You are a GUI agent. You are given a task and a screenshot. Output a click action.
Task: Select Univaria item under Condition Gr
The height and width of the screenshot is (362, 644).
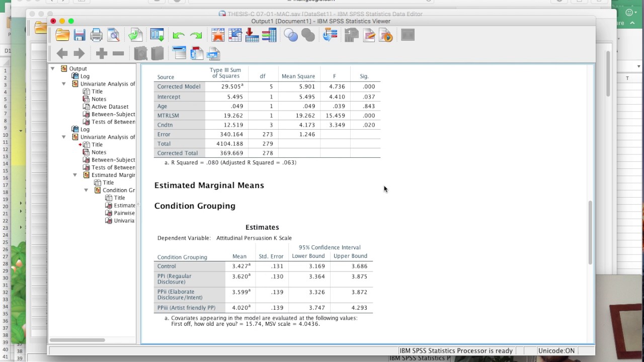[124, 220]
